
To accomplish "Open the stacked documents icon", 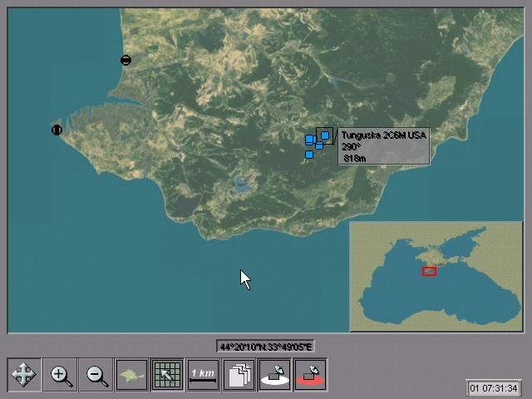I will click(239, 375).
